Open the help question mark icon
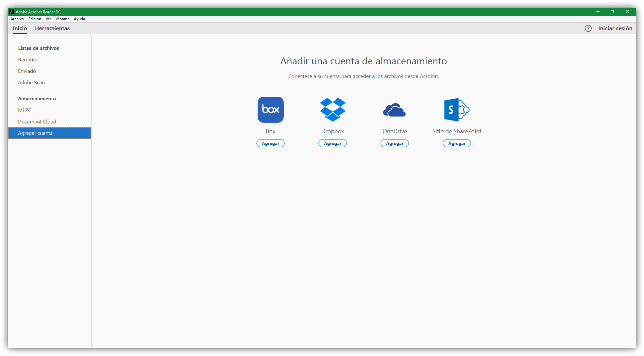This screenshot has height=356, width=644. (588, 28)
